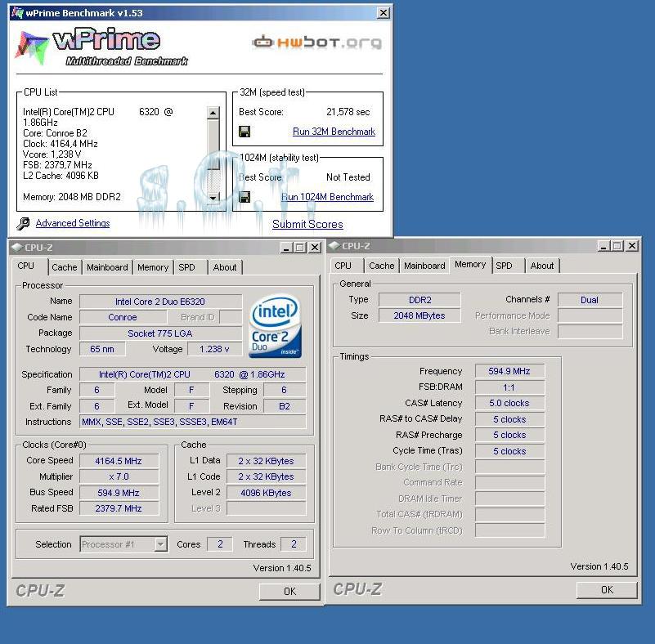Click the FSB:DRAM value 1:1
655x644 pixels.
[x=509, y=387]
